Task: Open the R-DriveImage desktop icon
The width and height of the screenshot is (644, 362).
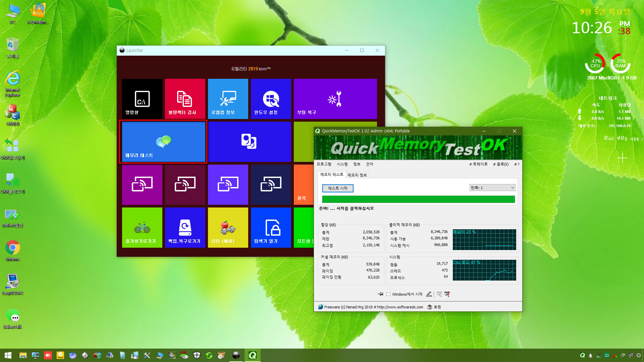Action: point(38,14)
